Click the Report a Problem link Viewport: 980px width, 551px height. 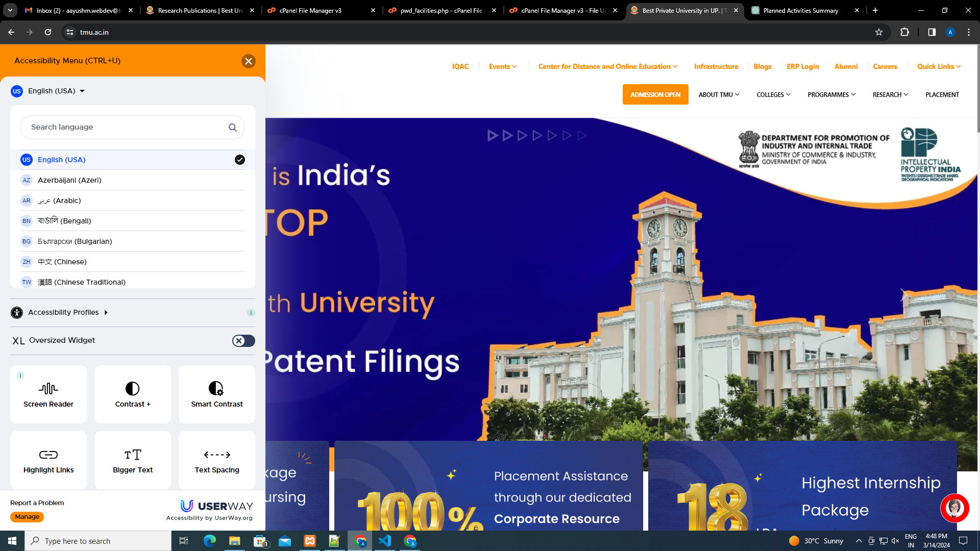click(x=37, y=503)
